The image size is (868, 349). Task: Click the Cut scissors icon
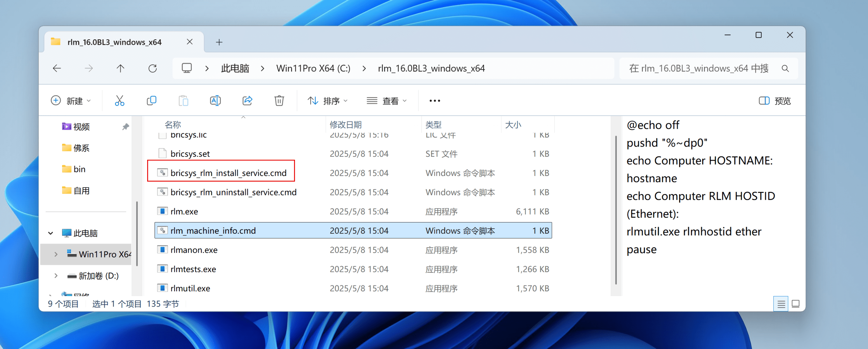coord(119,101)
